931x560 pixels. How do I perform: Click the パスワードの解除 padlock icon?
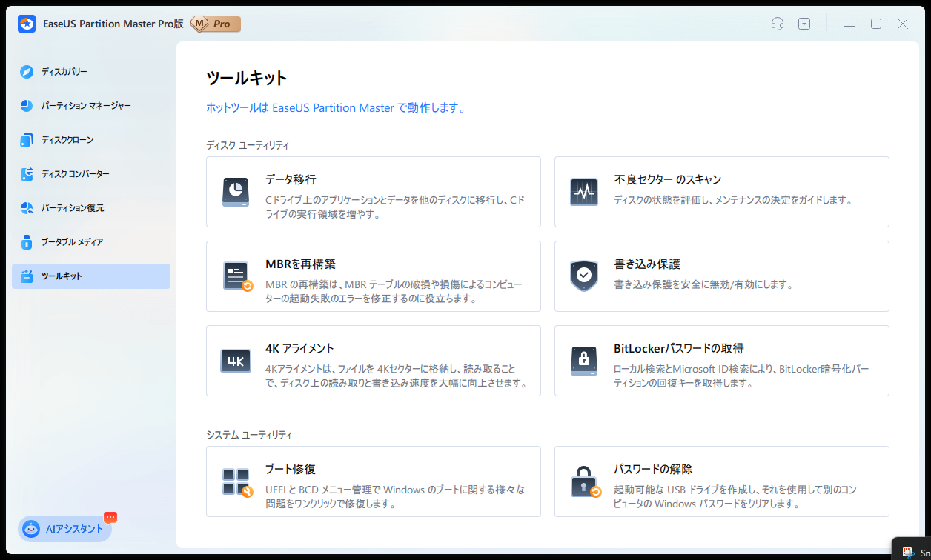(585, 481)
